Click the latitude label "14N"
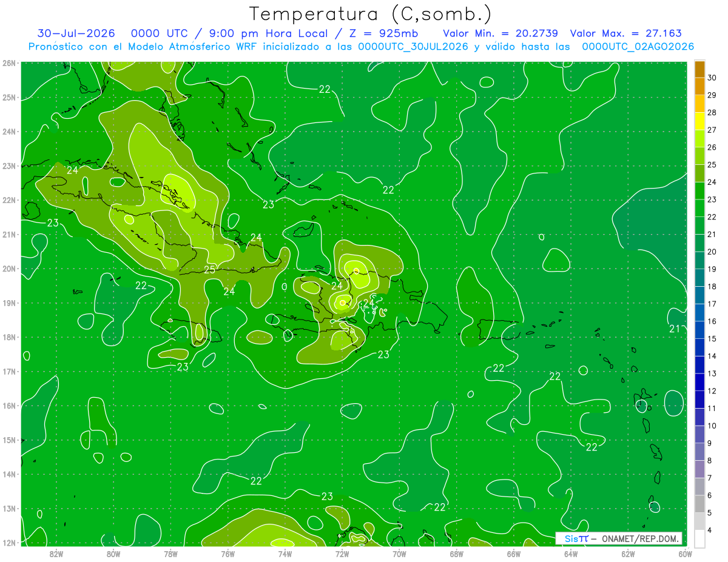This screenshot has width=728, height=562. pyautogui.click(x=10, y=474)
